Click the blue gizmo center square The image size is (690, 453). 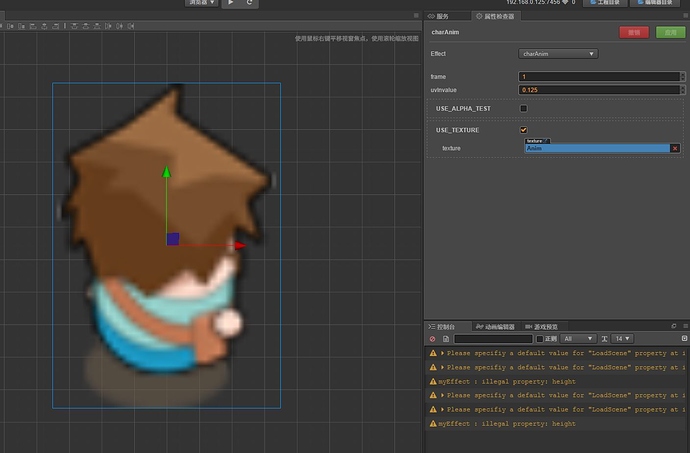(x=173, y=239)
